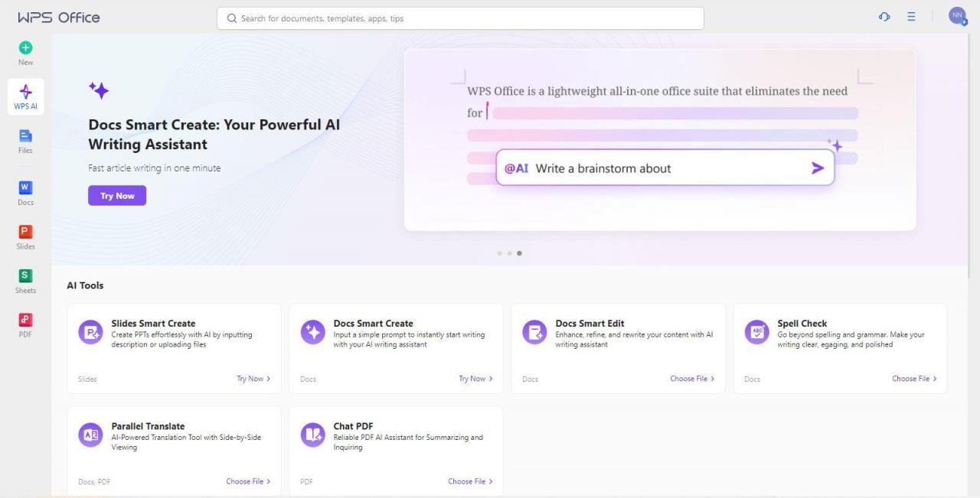Screen dimensions: 980x498
Task: Choose File for Spell Check
Action: pyautogui.click(x=914, y=379)
